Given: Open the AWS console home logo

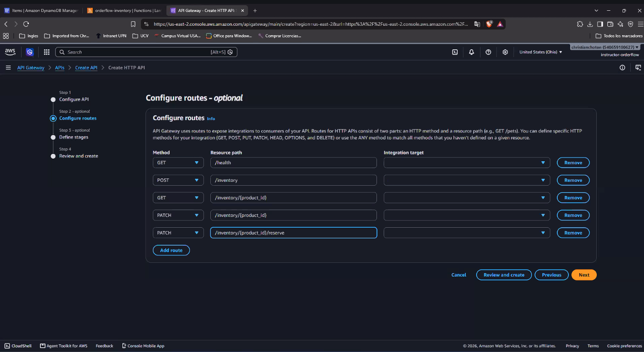Looking at the screenshot, I should 10,52.
